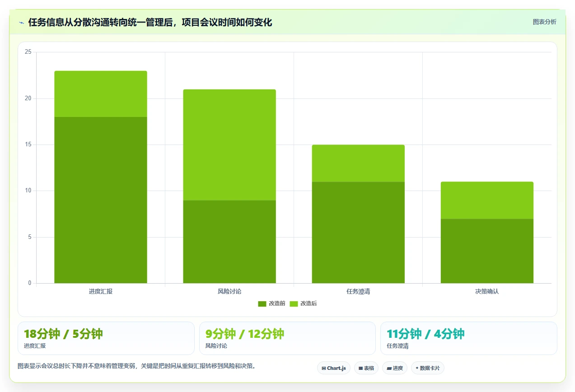Screen dimensions: 575x392
Task: Select the 任务澄清 dark green bar segment
Action: pos(358,233)
